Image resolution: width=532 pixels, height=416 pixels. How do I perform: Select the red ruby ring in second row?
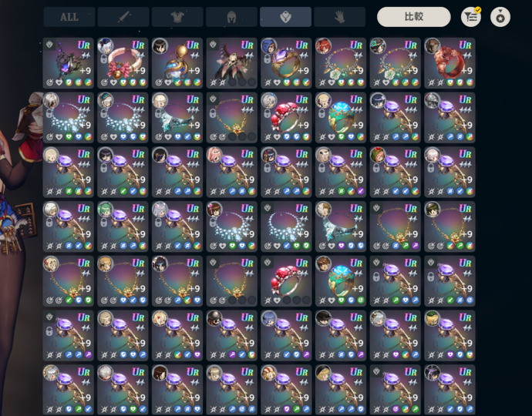(x=286, y=117)
